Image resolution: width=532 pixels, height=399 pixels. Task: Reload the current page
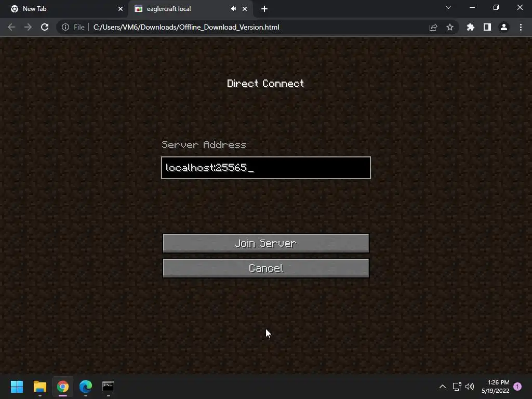point(45,27)
